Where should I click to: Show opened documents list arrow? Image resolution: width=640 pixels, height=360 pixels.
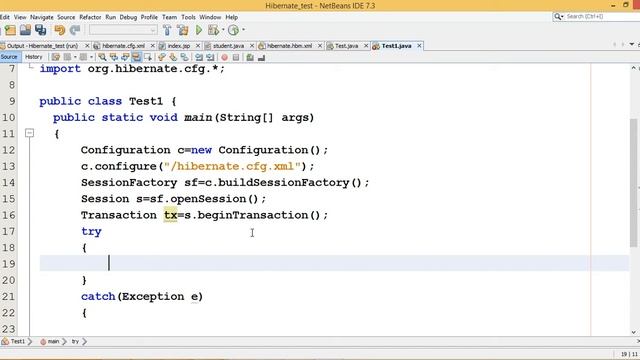pyautogui.click(x=631, y=45)
